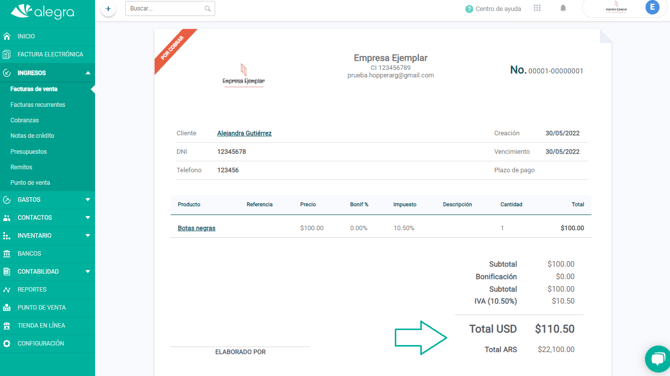Click the Bonif value 0.00%
The height and width of the screenshot is (376, 670).
point(359,228)
